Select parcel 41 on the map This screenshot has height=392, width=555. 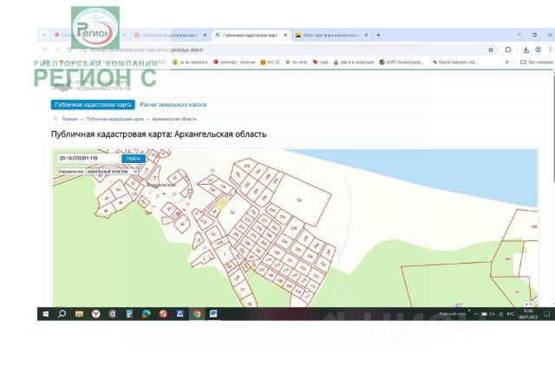[x=517, y=292]
